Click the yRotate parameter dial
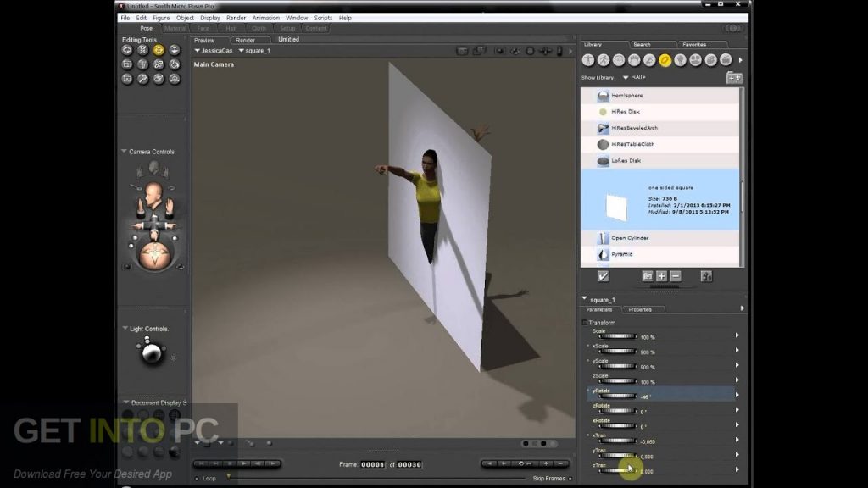868x488 pixels. [x=618, y=396]
